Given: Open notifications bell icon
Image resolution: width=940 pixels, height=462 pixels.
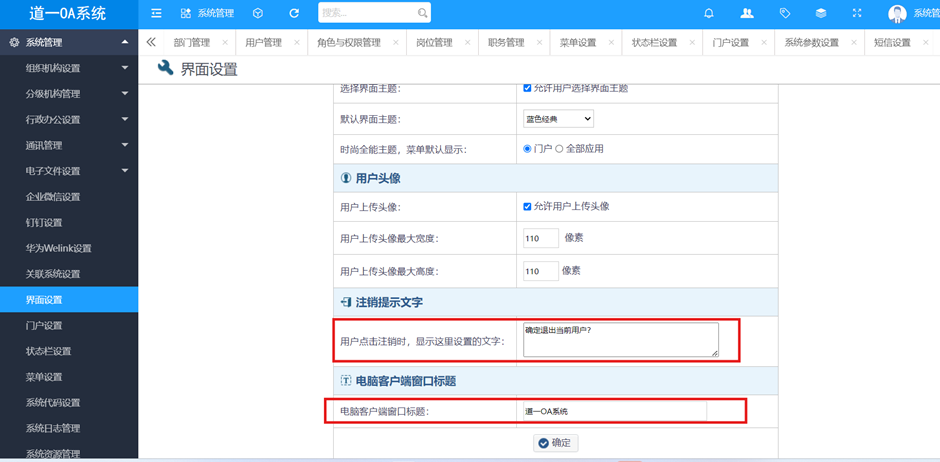Looking at the screenshot, I should 709,13.
